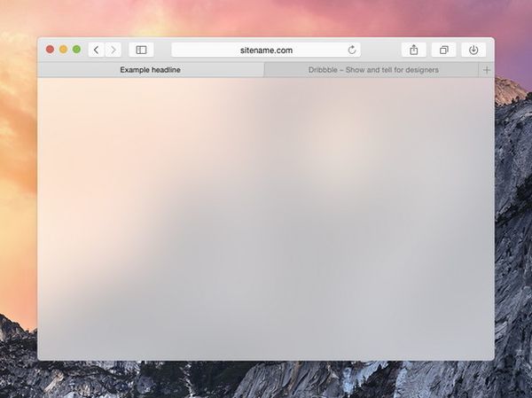Close the window with the red button

coord(50,50)
